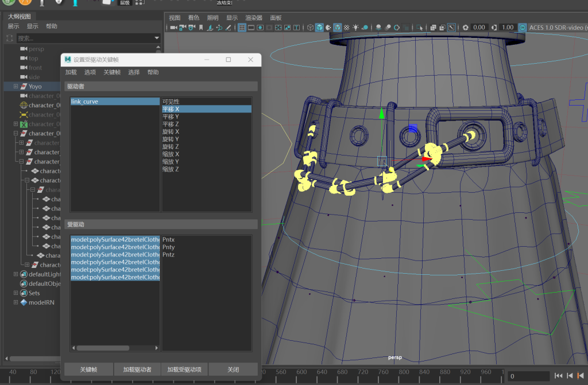This screenshot has height=385, width=588.
Task: Click the lock camera icon in viewport toolbar
Action: click(183, 28)
